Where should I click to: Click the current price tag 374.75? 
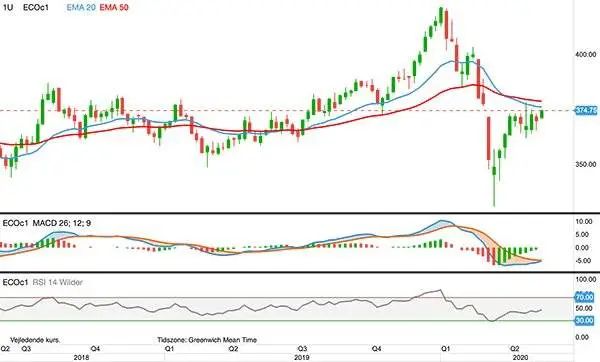(586, 111)
